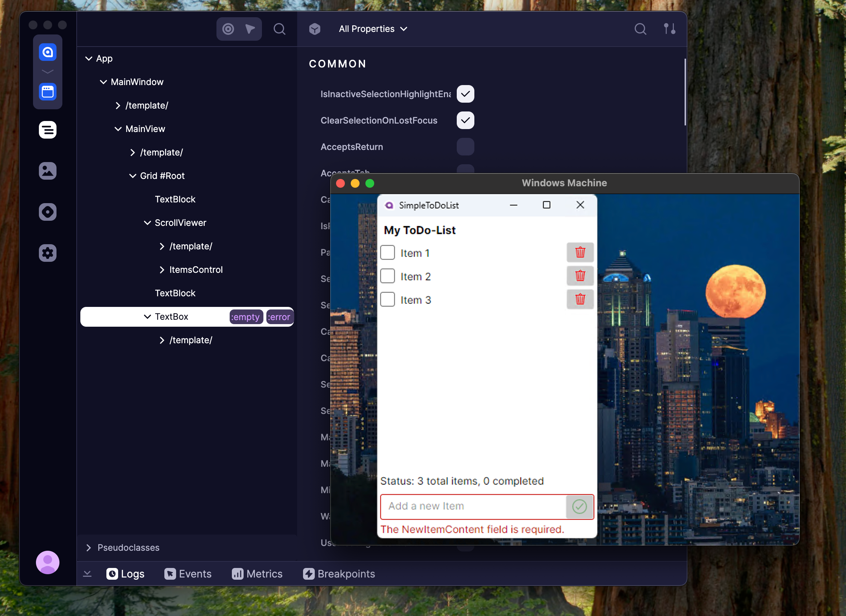The height and width of the screenshot is (616, 846).
Task: Delete Item 3 with its trash button
Action: (x=580, y=299)
